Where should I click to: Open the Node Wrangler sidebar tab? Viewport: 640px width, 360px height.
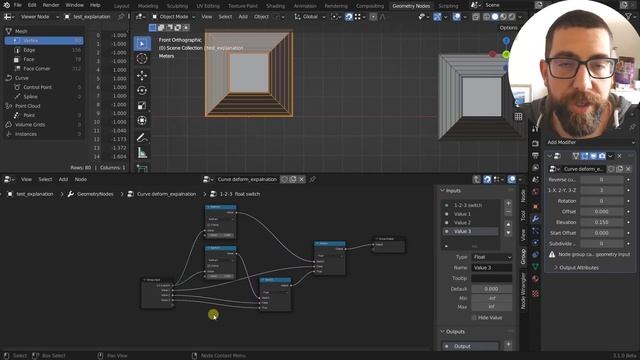coord(523,291)
